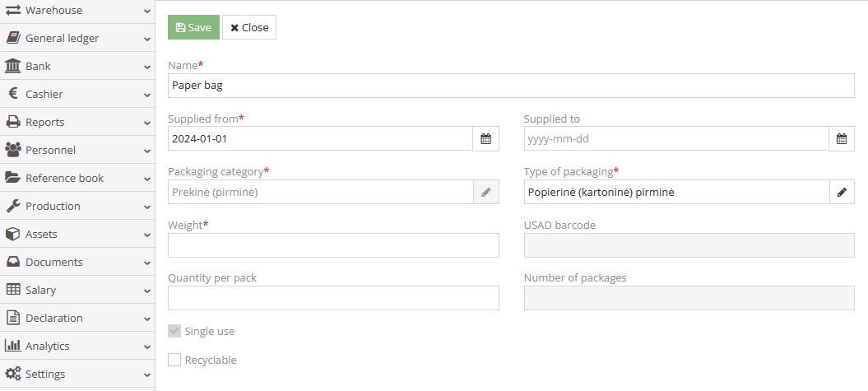Expand the Warehouse menu chevron
Viewport: 868px width, 391px height.
(x=146, y=11)
